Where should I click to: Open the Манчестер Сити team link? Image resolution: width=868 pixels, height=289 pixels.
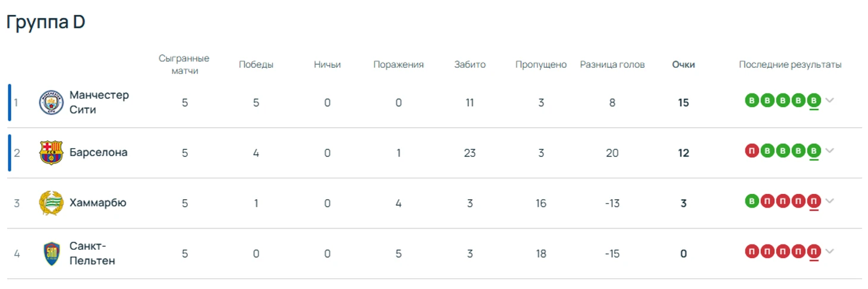tap(99, 102)
